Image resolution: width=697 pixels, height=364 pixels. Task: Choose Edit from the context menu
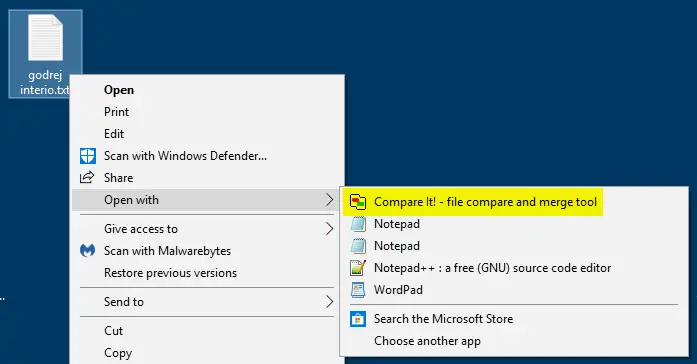click(x=207, y=134)
